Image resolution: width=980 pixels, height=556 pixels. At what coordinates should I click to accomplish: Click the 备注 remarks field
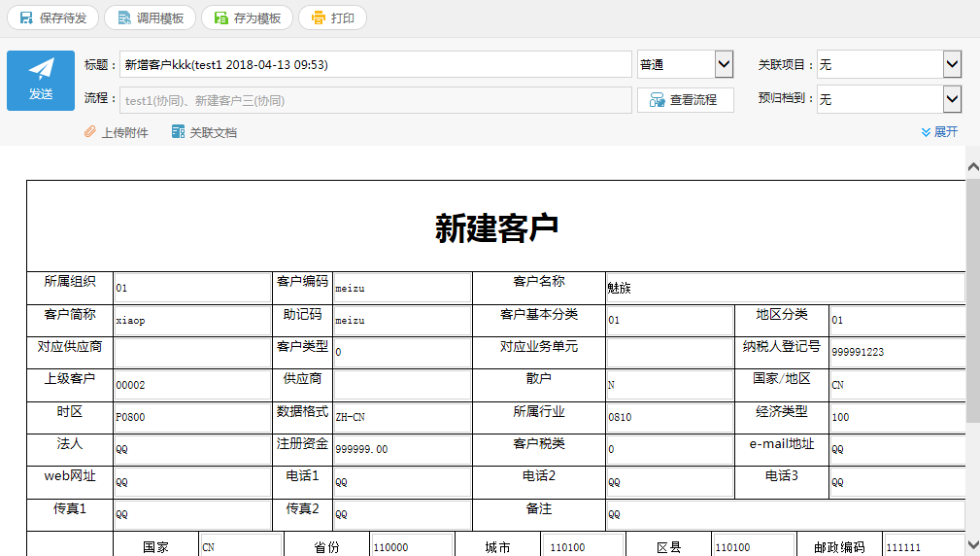coord(784,514)
